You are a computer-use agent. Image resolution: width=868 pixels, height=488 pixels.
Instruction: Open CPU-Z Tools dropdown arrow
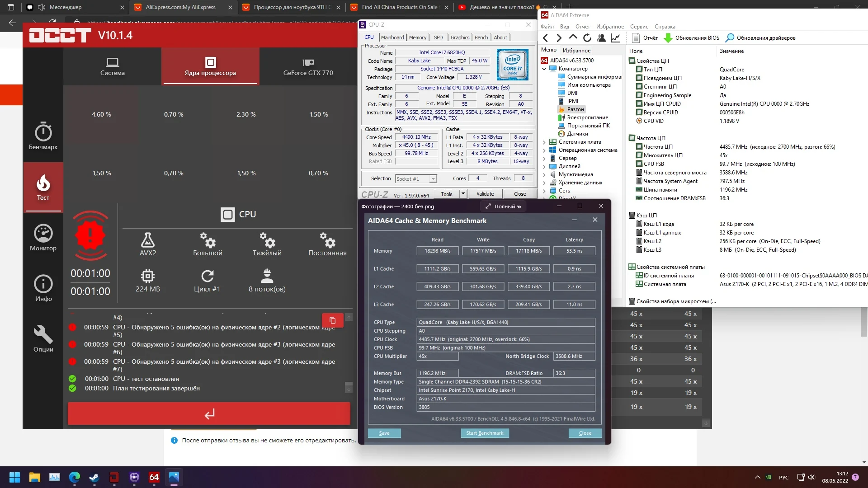pyautogui.click(x=463, y=194)
